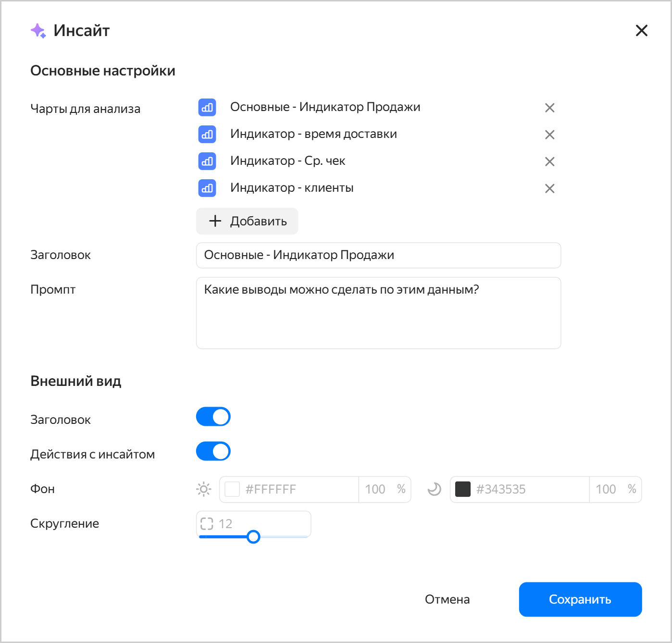Click into the Промпт text area
672x643 pixels.
coord(378,313)
